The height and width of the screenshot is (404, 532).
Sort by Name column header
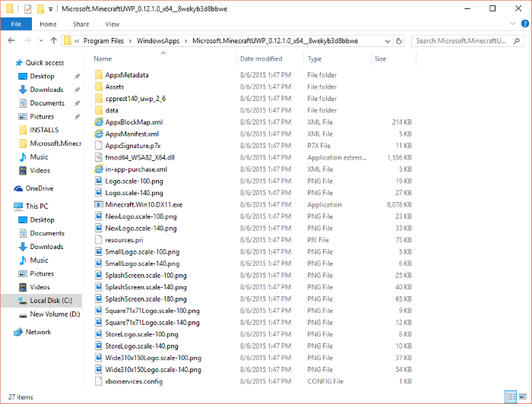point(103,58)
